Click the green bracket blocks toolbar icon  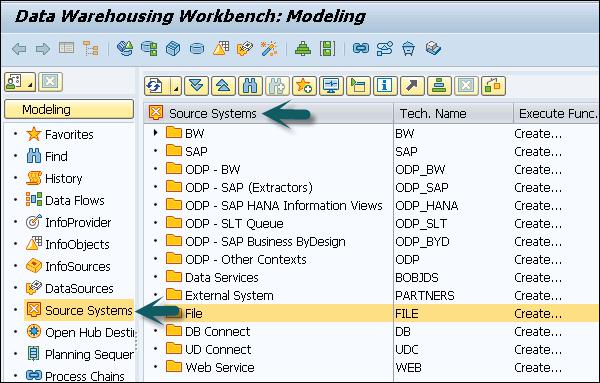click(327, 49)
